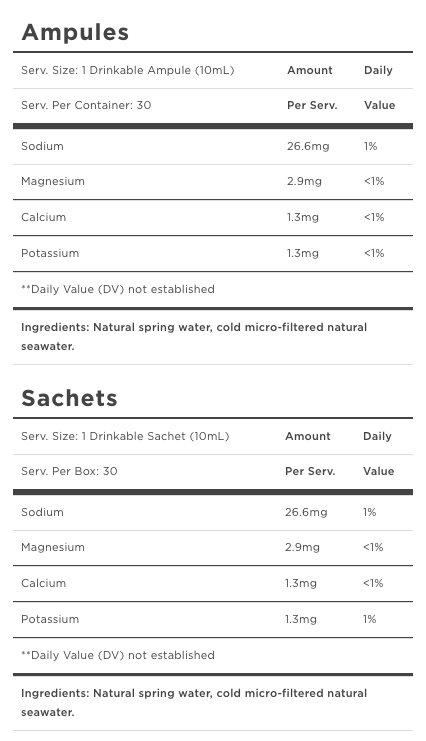
Task: Click Calcium label in Ampules table
Action: tap(43, 217)
